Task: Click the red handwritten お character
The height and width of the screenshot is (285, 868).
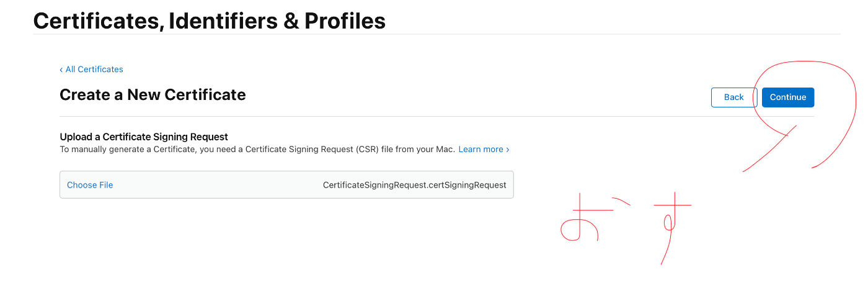Action: coord(581,219)
